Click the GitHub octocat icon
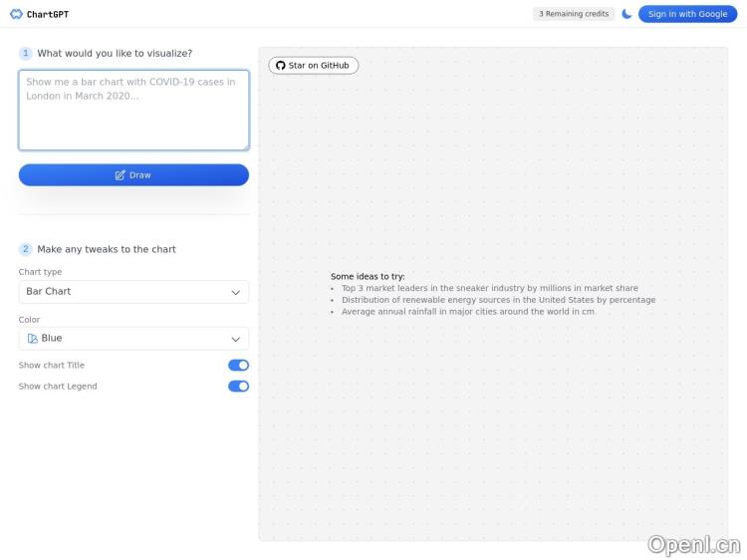747x560 pixels. (281, 66)
